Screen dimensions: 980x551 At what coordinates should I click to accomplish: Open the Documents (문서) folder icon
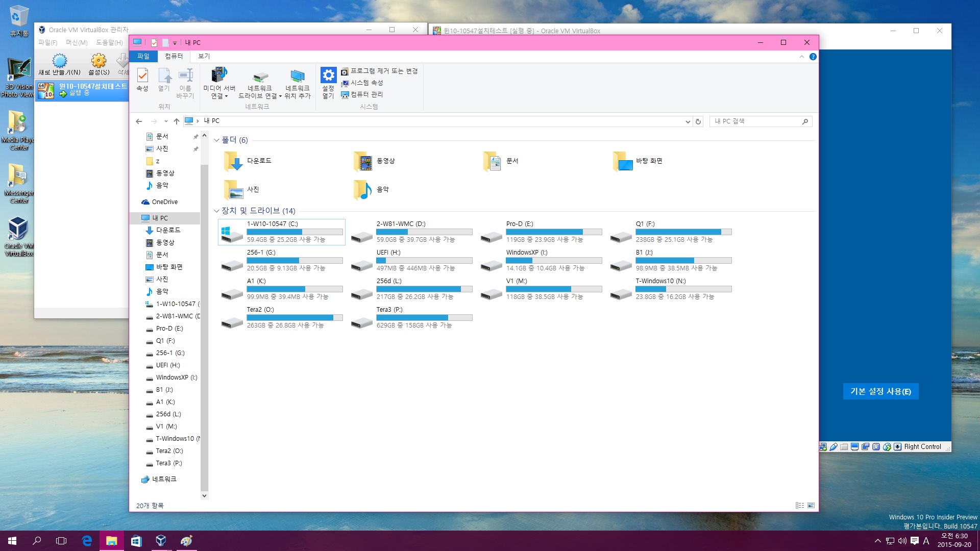tap(493, 161)
